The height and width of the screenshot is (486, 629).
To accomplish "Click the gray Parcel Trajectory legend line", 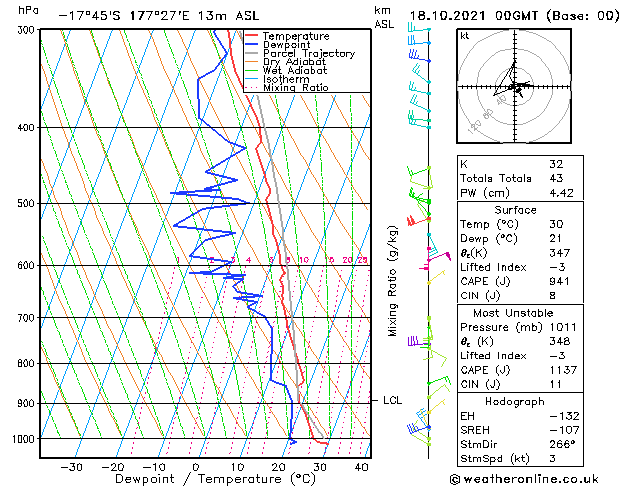I will click(252, 53).
